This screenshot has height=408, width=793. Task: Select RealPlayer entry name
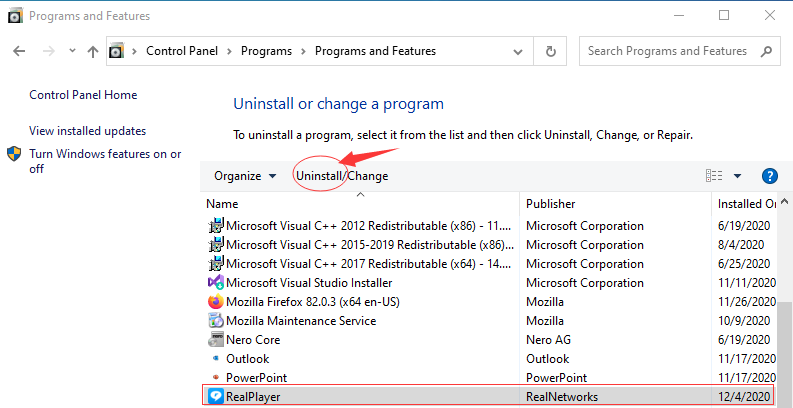tap(253, 396)
